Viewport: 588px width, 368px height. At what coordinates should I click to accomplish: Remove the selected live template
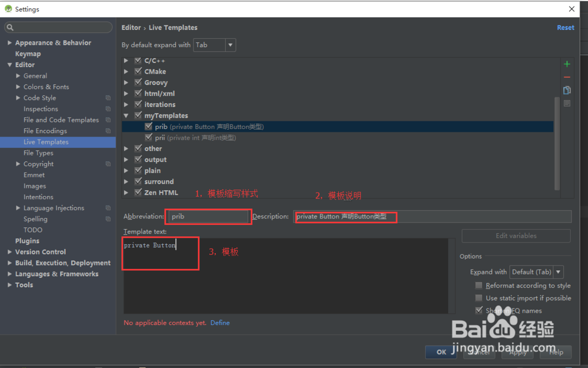566,77
